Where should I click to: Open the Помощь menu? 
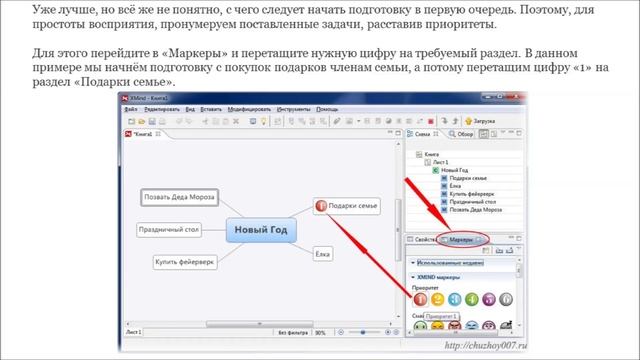pos(327,109)
